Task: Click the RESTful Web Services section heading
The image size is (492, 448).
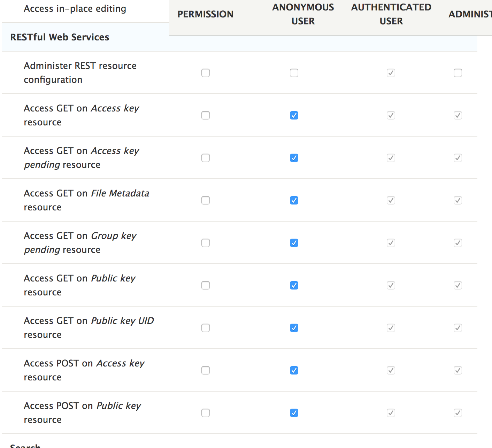Action: [x=60, y=37]
